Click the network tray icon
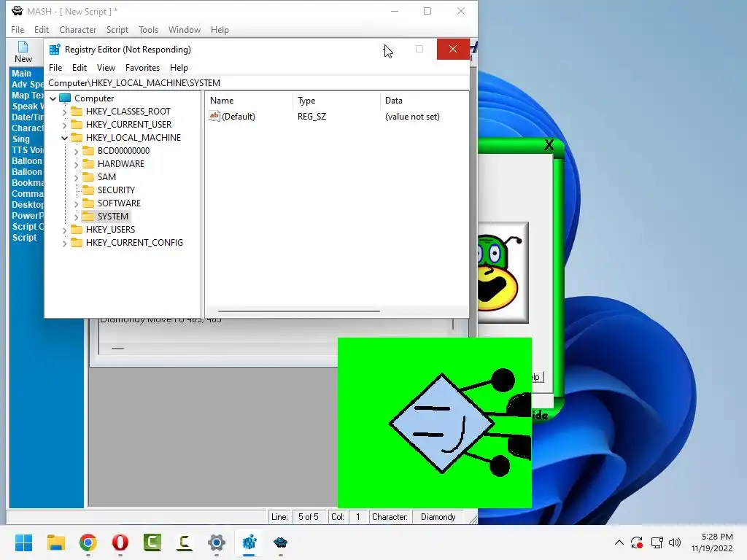Image resolution: width=747 pixels, height=560 pixels. tap(657, 542)
